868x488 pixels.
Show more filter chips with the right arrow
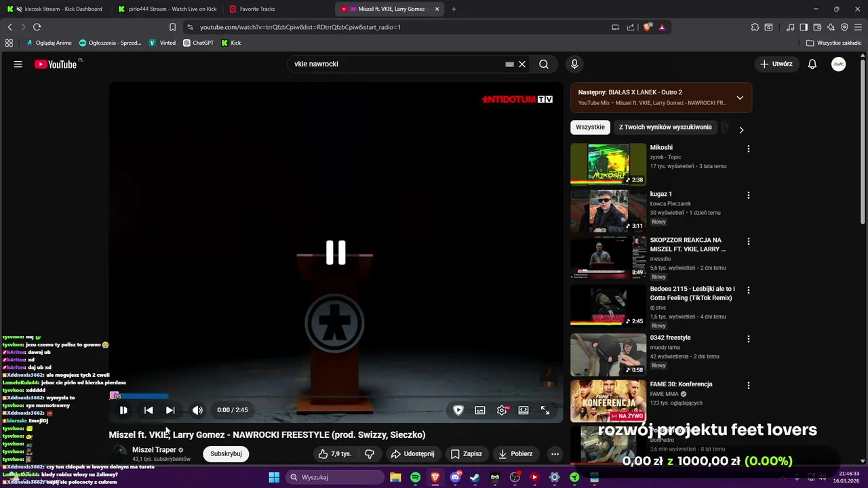click(x=741, y=129)
